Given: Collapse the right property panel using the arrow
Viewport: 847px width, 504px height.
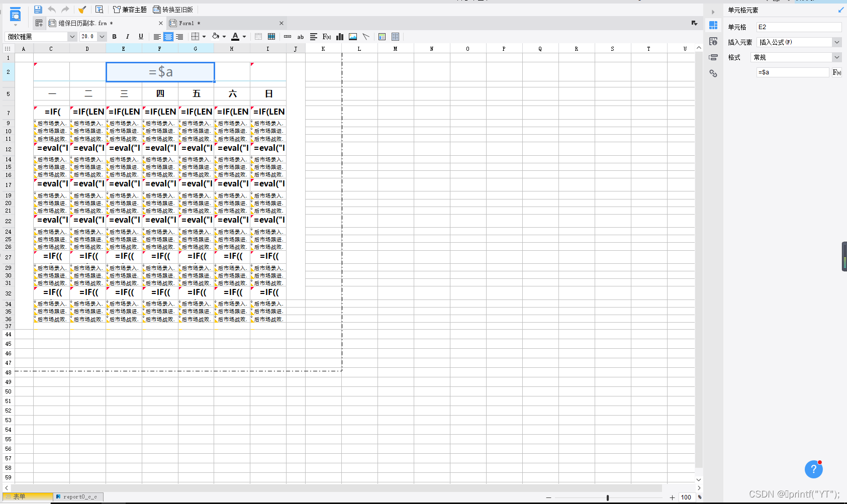Looking at the screenshot, I should click(x=713, y=12).
